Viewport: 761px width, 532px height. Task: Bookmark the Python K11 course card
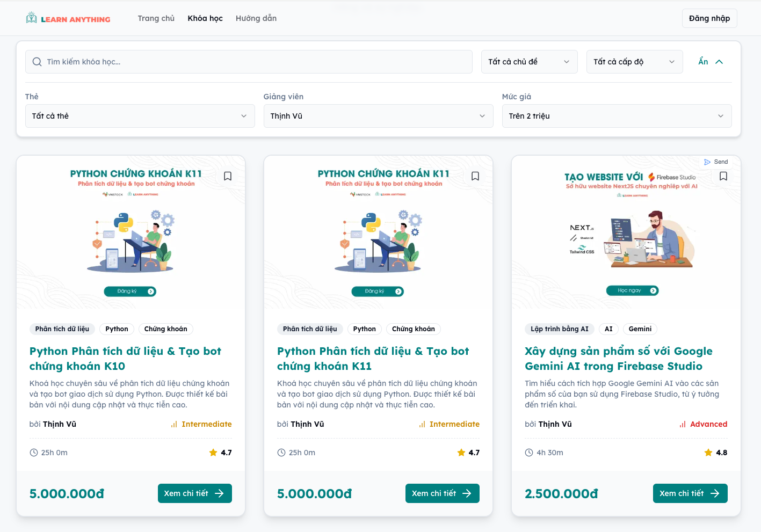pyautogui.click(x=475, y=176)
